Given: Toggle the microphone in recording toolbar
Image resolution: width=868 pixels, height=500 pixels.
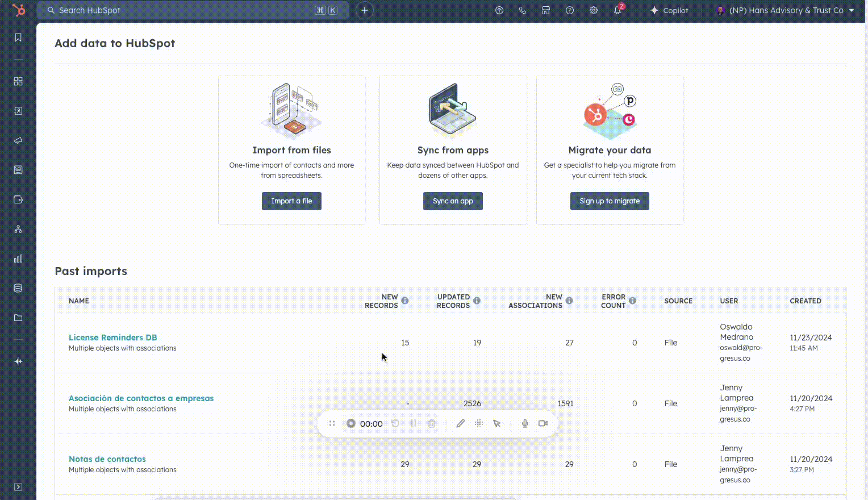Looking at the screenshot, I should pyautogui.click(x=525, y=423).
